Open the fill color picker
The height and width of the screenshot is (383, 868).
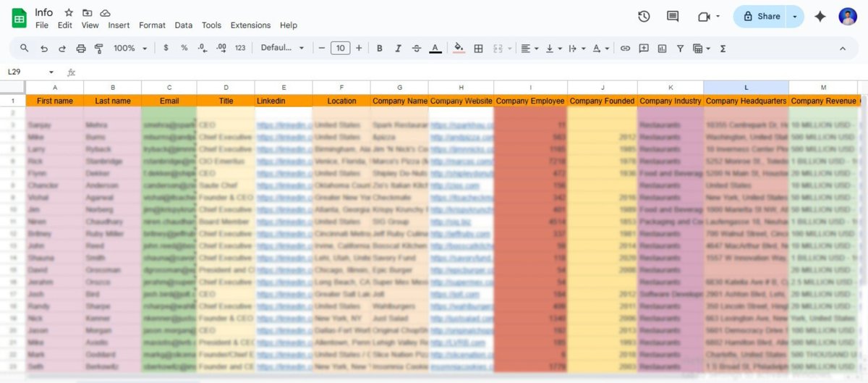(459, 49)
